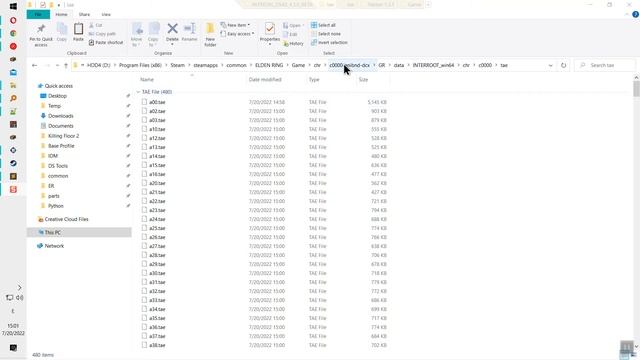Create a New folder from ribbon

(210, 35)
